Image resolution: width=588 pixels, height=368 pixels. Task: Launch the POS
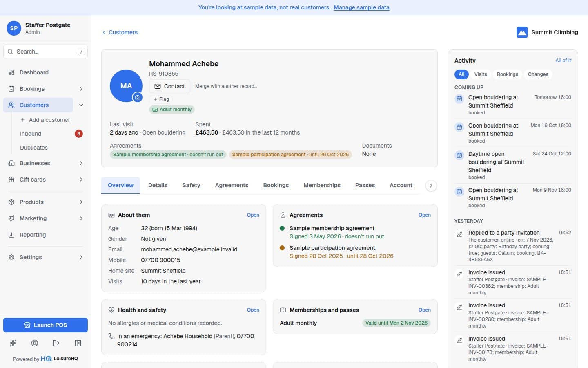[45, 325]
